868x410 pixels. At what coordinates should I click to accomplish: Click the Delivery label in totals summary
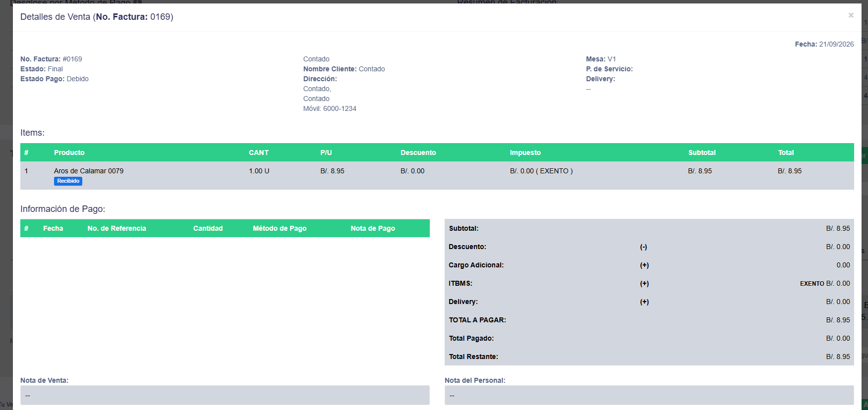click(x=463, y=302)
